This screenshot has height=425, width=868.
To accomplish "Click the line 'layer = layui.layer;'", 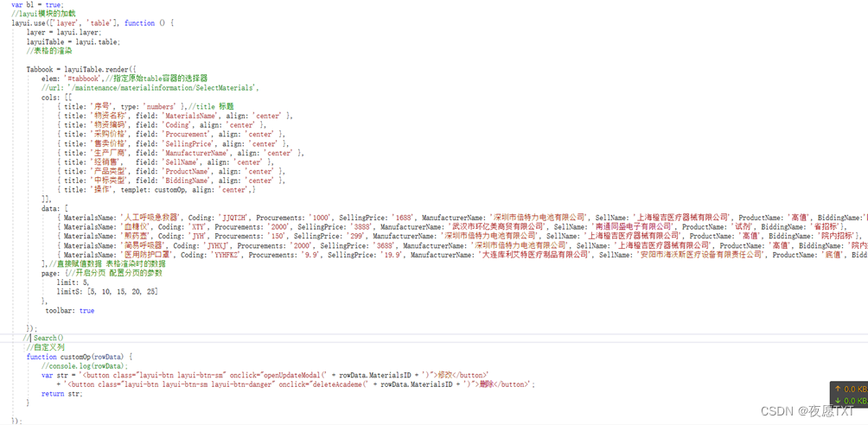I will point(64,32).
